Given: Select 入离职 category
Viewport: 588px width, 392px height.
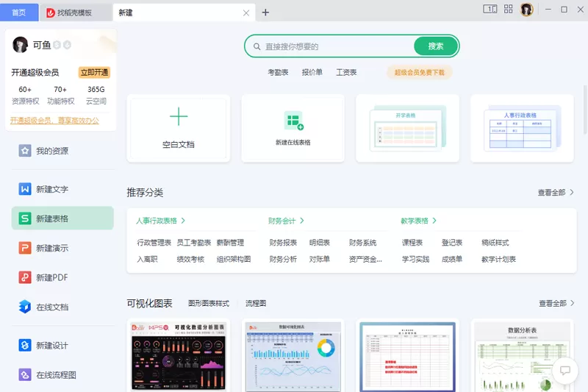Looking at the screenshot, I should click(148, 259).
